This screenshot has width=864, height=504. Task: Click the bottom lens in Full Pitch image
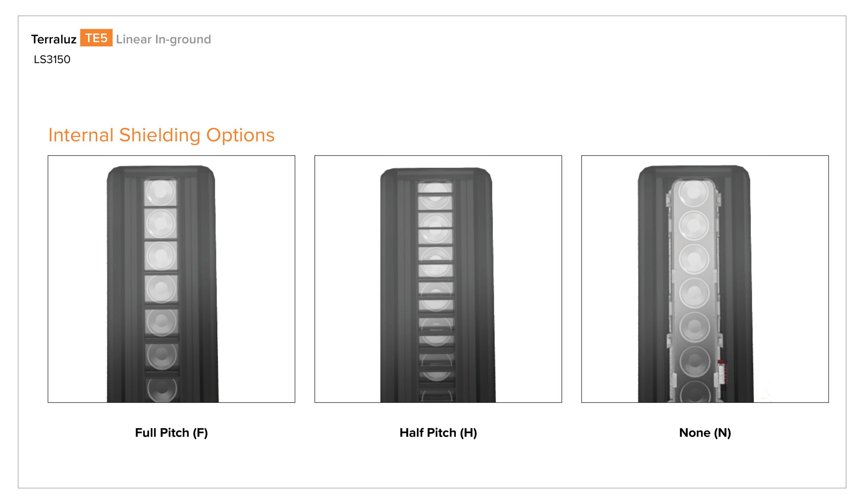click(162, 390)
